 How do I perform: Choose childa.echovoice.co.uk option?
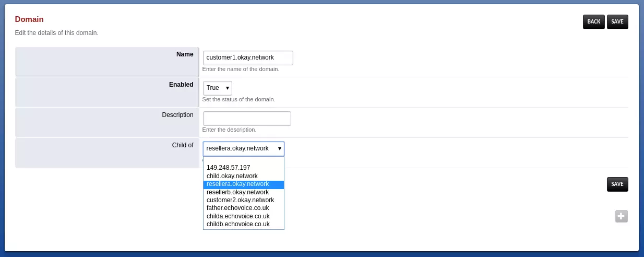coord(244,216)
